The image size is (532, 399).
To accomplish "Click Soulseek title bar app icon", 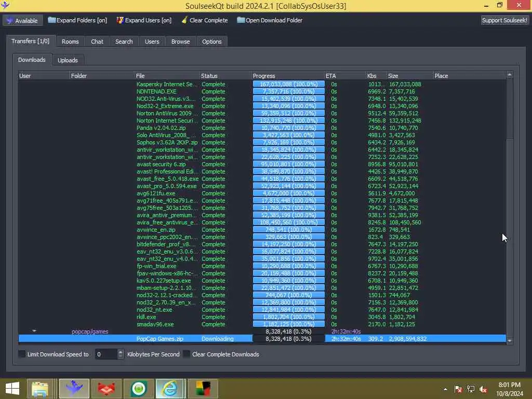I will (x=5, y=5).
